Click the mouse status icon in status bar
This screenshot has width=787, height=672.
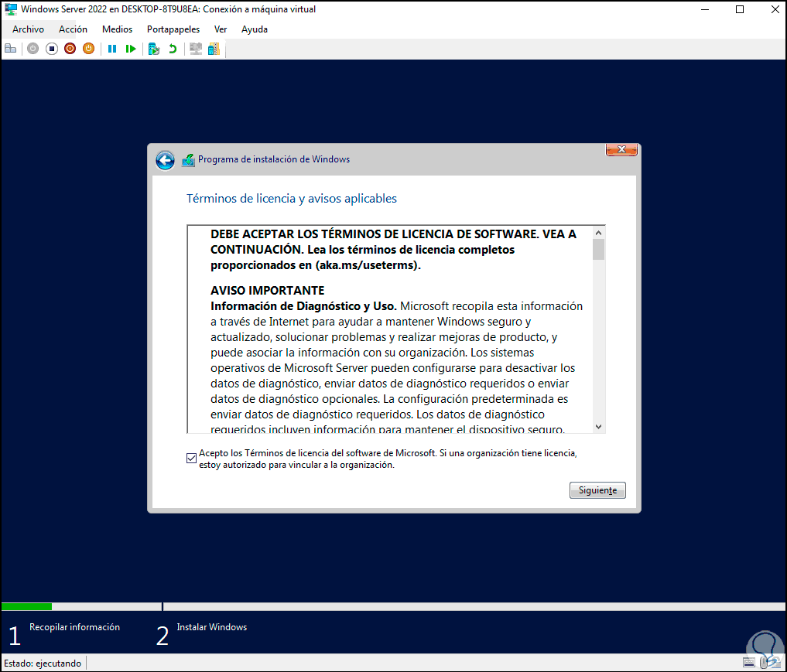pos(764,663)
